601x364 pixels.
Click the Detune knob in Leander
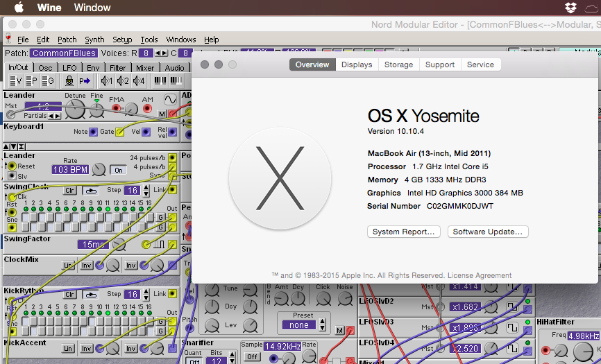(x=75, y=109)
